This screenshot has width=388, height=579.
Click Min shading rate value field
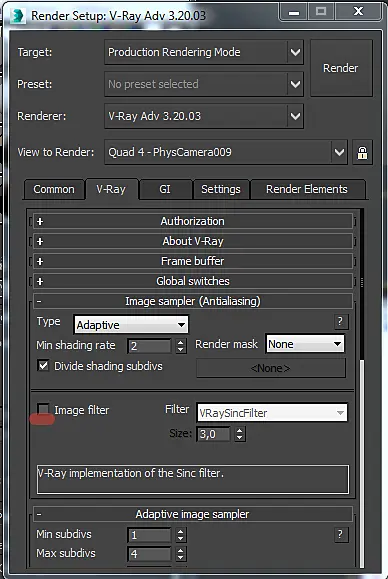[x=150, y=346]
